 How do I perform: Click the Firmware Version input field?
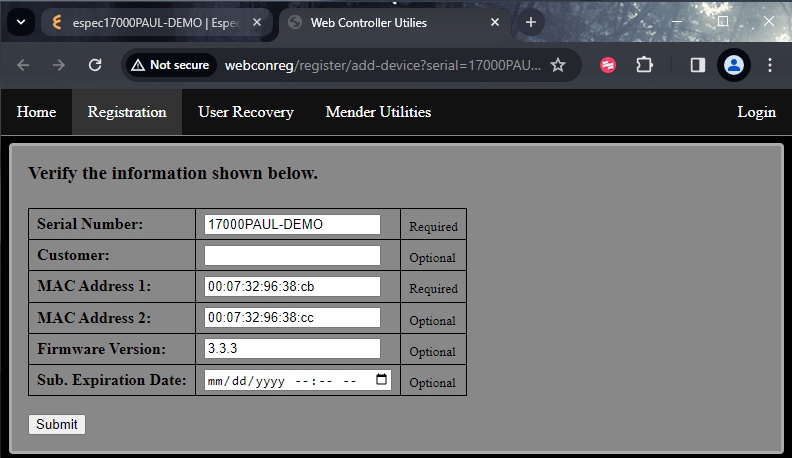(x=292, y=348)
